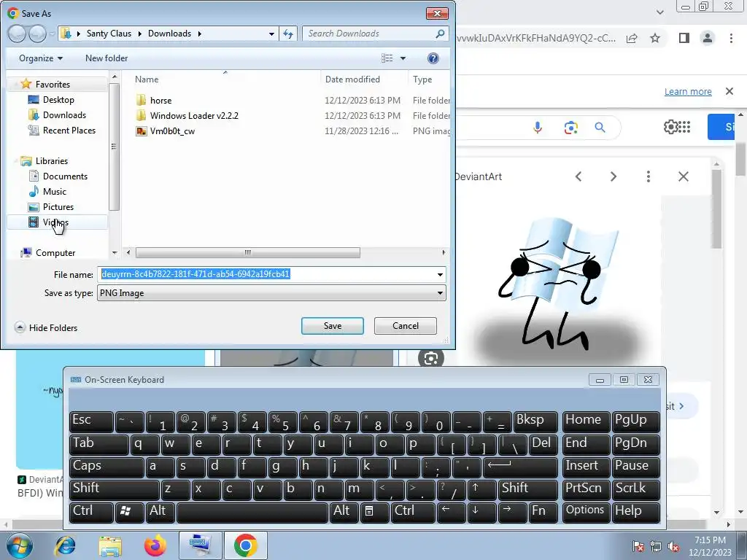Click the Hide Folders toggle
The image size is (747, 560).
(x=46, y=327)
